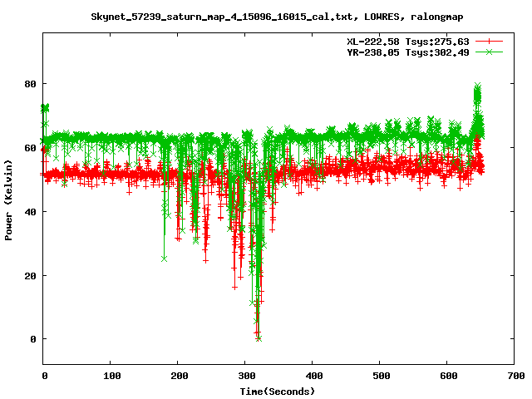Viewport: 532px width, 399px height.
Task: Click the isolated green marker at 25 Kelvin near 180 seconds
Action: click(165, 259)
